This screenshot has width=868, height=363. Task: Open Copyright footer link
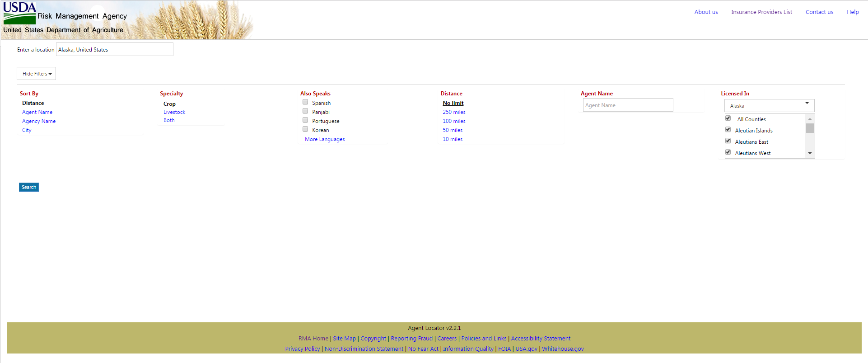click(x=373, y=339)
